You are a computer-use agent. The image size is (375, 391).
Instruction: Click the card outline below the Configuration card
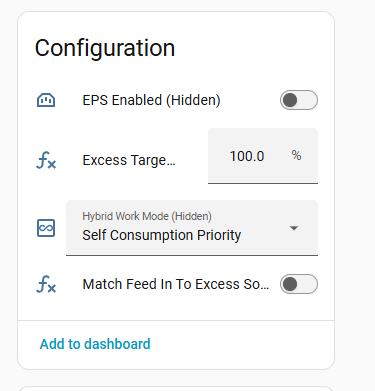pyautogui.click(x=177, y=388)
